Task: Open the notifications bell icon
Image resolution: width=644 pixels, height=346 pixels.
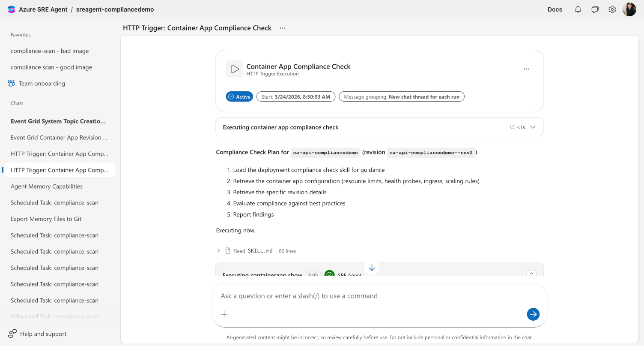Action: [x=578, y=9]
